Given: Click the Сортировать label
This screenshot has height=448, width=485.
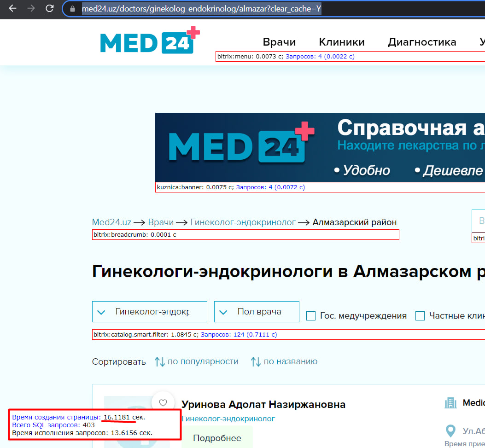Looking at the screenshot, I should click(x=119, y=361).
